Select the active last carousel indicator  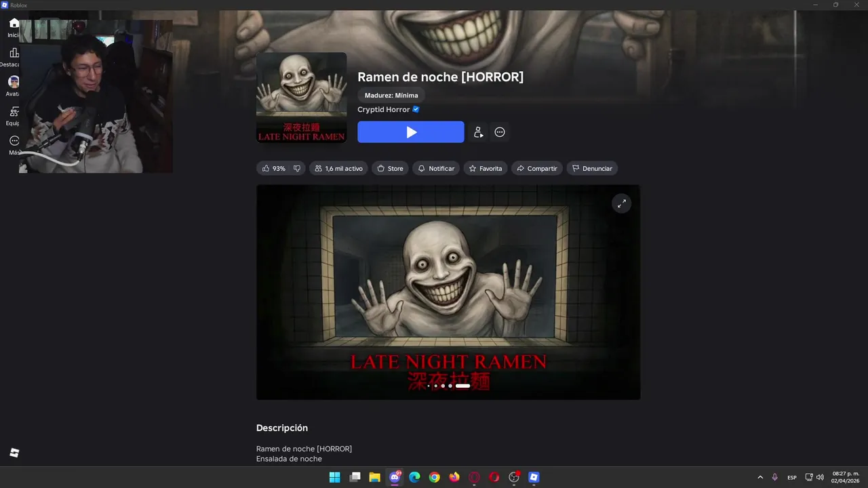[x=462, y=386]
